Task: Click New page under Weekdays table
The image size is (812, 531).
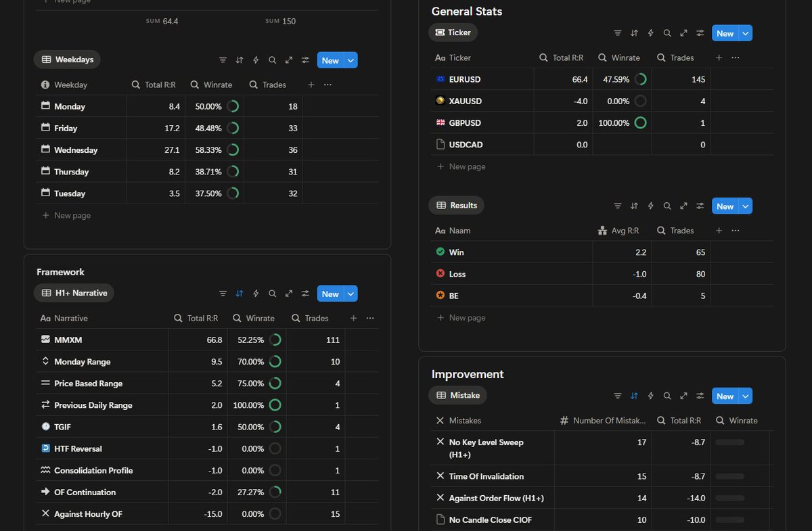Action: click(66, 215)
